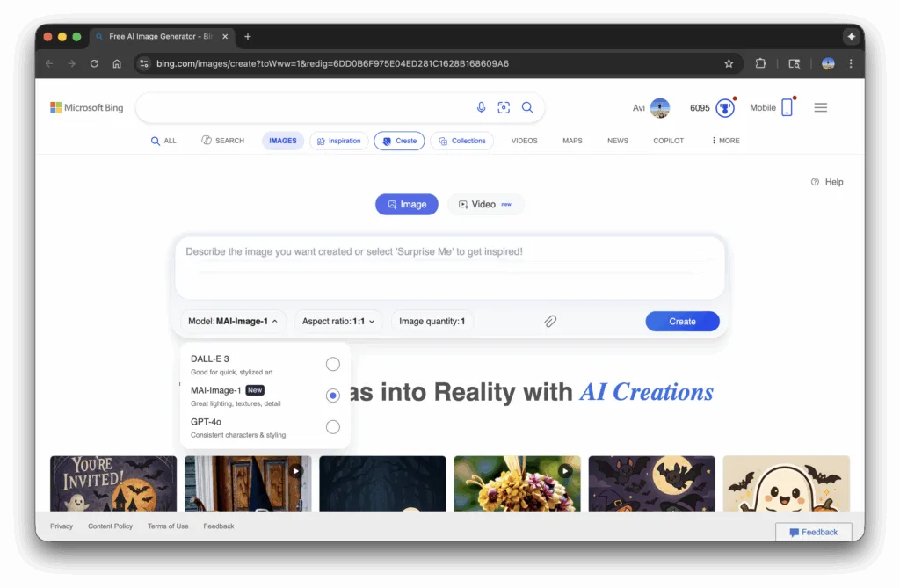Open the dark forest thumbnail
Viewport: 900px width, 588px height.
tap(383, 483)
